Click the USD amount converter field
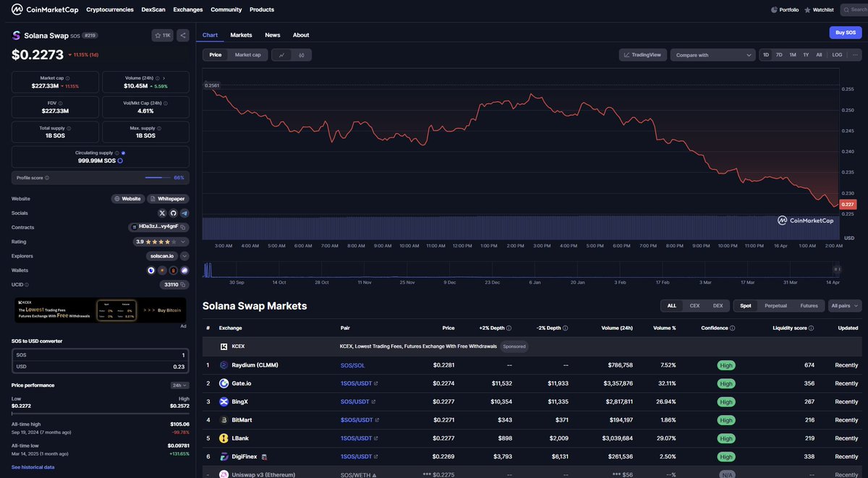 tap(99, 367)
